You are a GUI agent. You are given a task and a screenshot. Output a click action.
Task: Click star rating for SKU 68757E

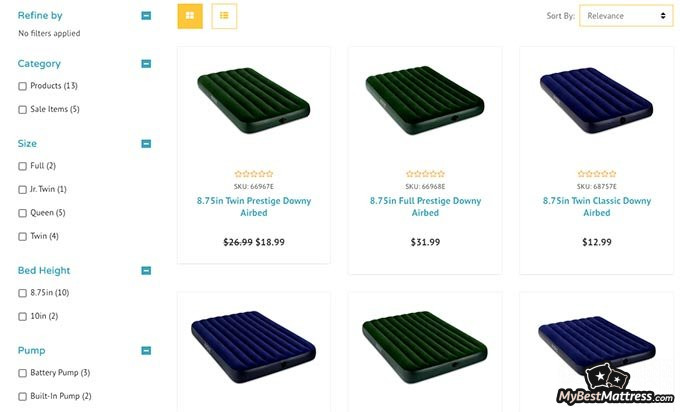tap(597, 174)
